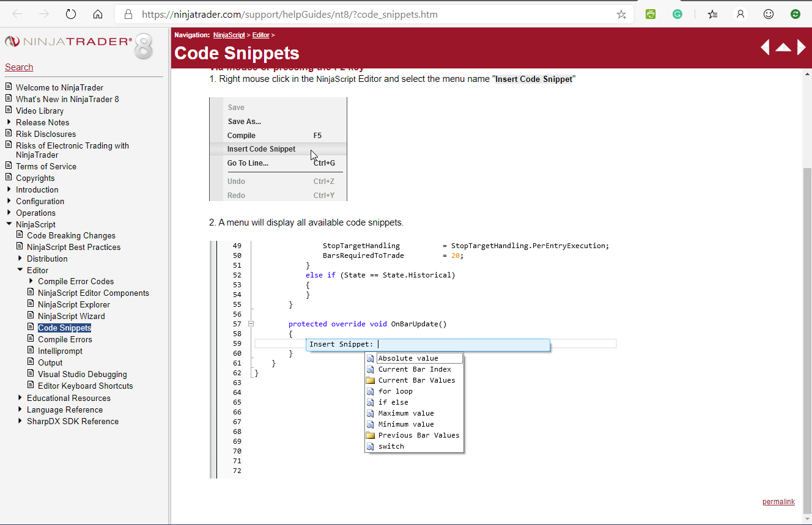Screen dimensions: 812x525
Task: Open the green printer extension icon
Action: (x=651, y=14)
